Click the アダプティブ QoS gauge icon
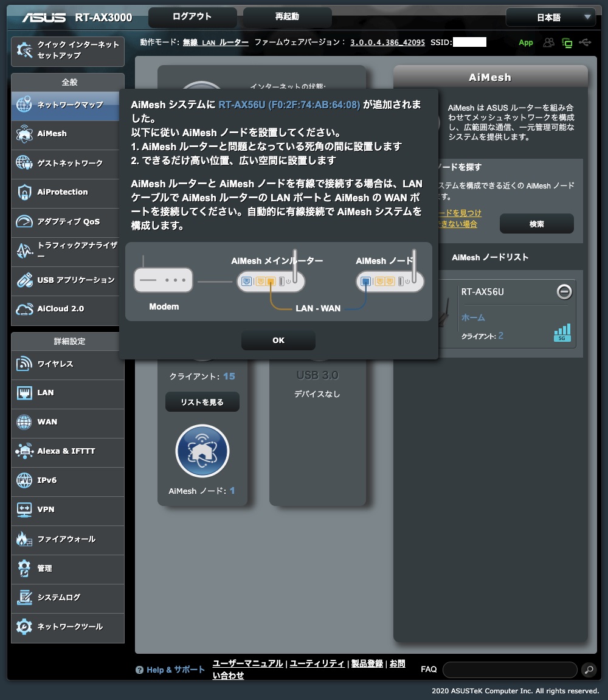The width and height of the screenshot is (608, 700). point(24,221)
